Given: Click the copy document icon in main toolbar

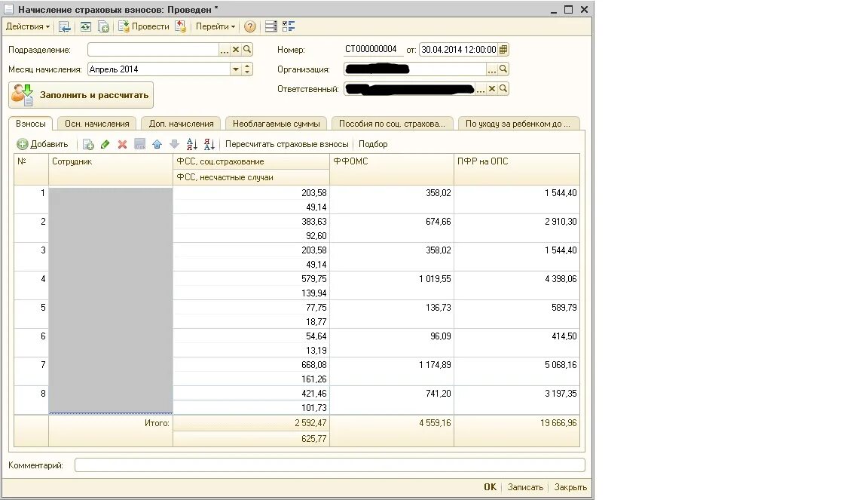Looking at the screenshot, I should 103,26.
